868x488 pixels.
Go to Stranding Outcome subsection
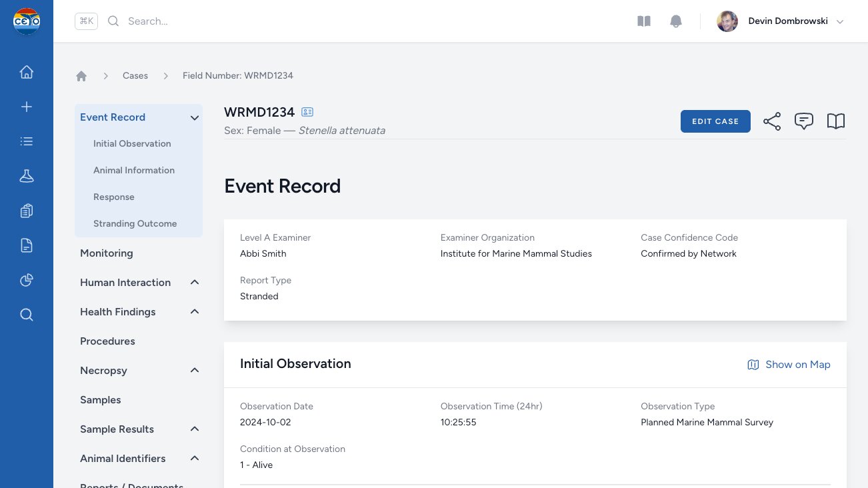pyautogui.click(x=135, y=224)
